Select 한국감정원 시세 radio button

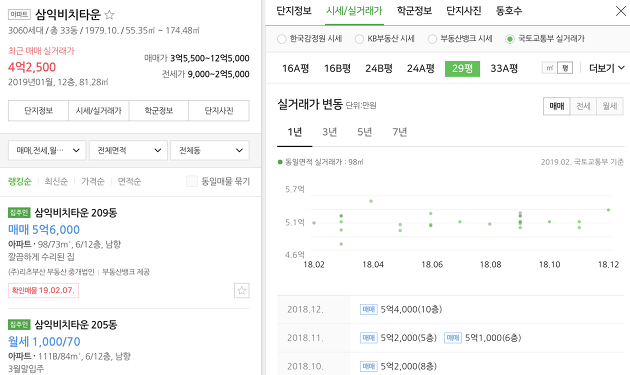click(x=282, y=39)
